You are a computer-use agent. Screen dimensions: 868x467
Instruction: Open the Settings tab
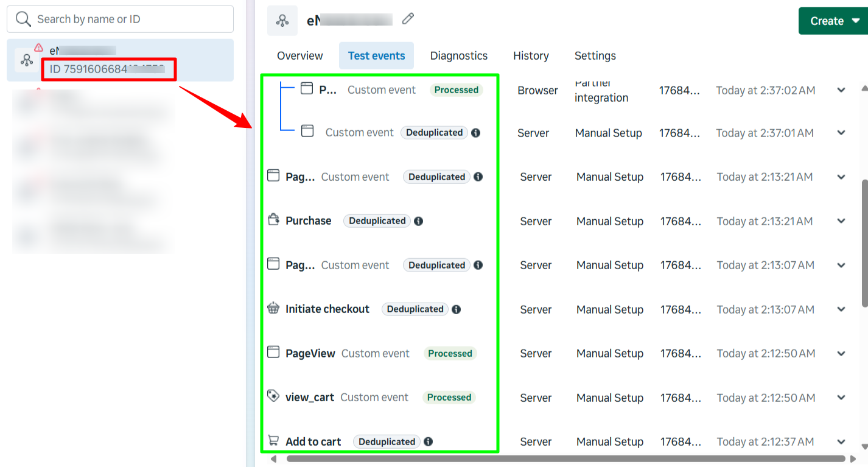coord(595,55)
